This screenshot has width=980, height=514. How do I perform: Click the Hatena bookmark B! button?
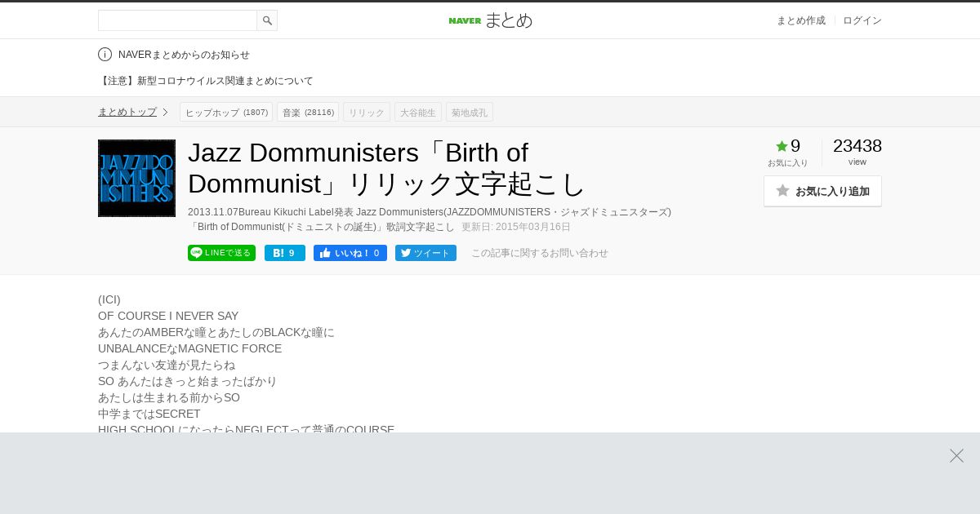tap(285, 253)
